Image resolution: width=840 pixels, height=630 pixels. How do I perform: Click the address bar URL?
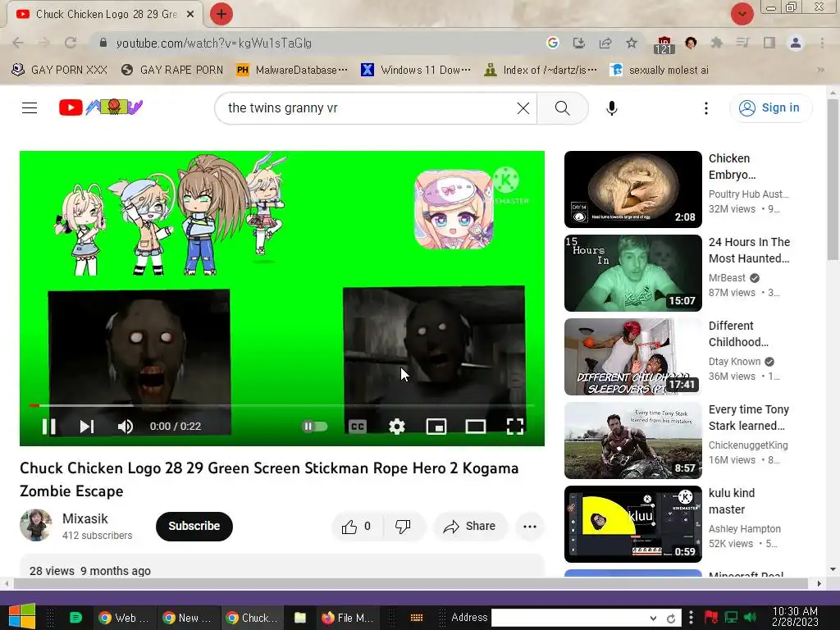[214, 43]
